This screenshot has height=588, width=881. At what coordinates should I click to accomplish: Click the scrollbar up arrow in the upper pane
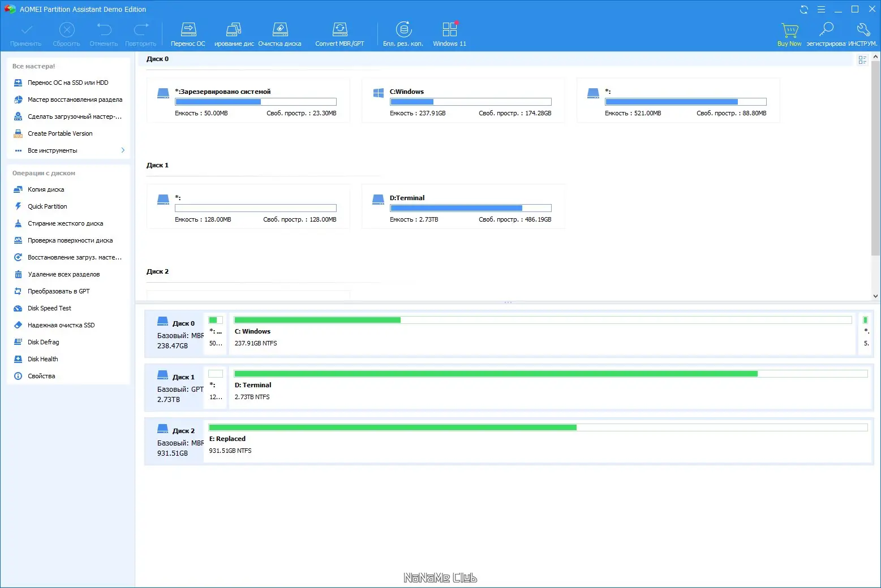click(x=876, y=57)
